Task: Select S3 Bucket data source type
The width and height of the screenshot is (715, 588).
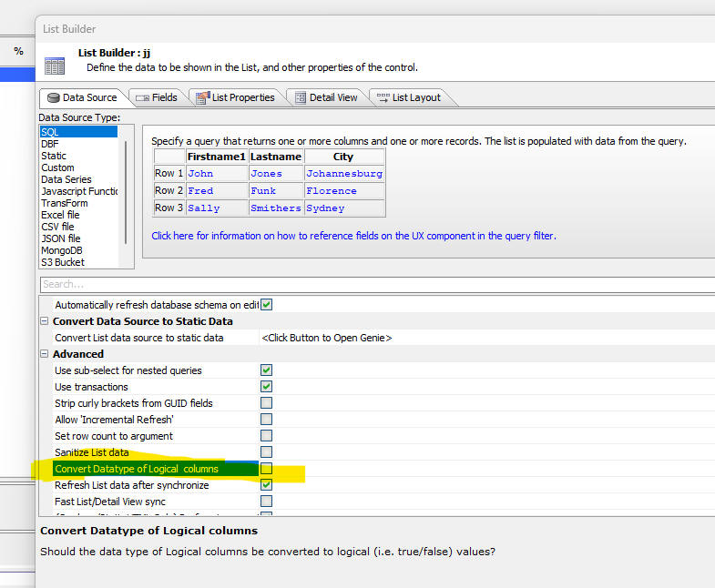Action: pos(78,262)
